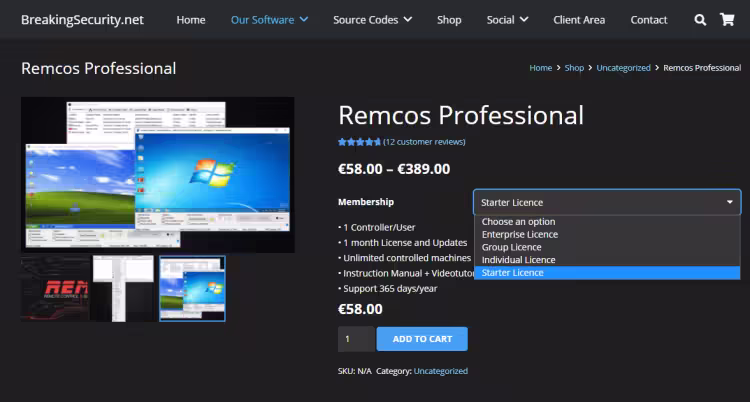This screenshot has width=750, height=402.
Task: Open the 12 customer reviews link
Action: pos(424,142)
